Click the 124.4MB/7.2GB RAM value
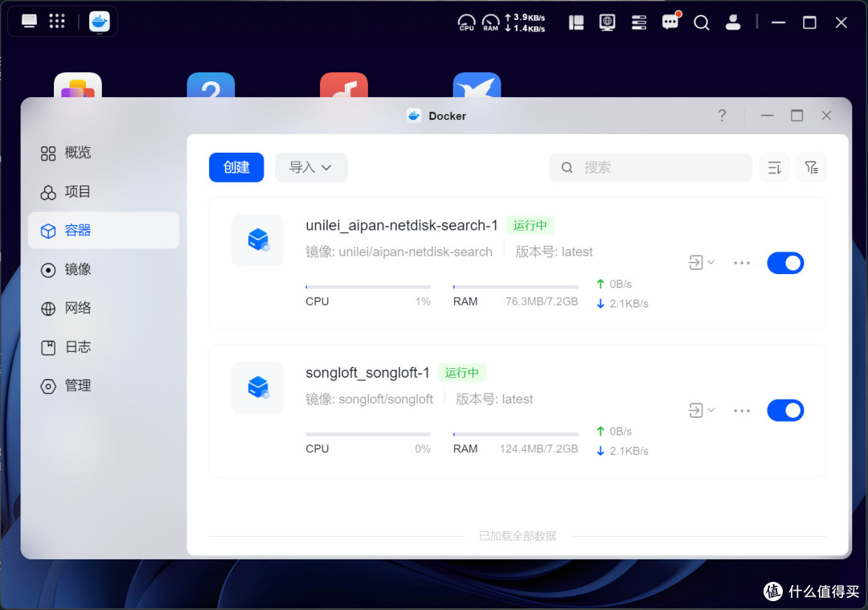This screenshot has width=868, height=610. (538, 449)
